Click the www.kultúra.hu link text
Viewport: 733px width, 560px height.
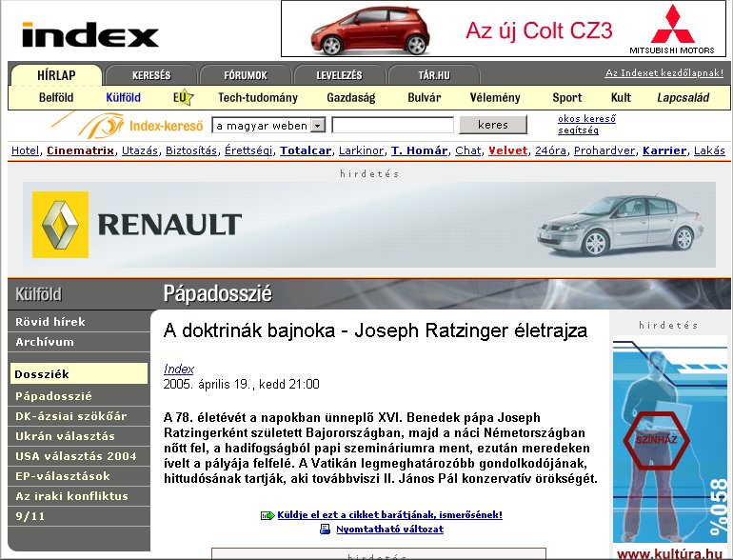670,554
